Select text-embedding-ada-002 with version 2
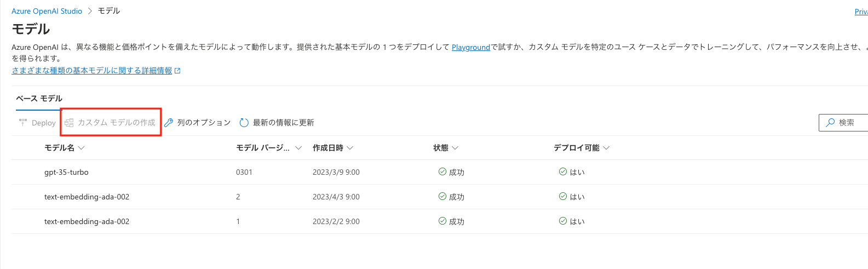This screenshot has width=868, height=269. (439, 197)
